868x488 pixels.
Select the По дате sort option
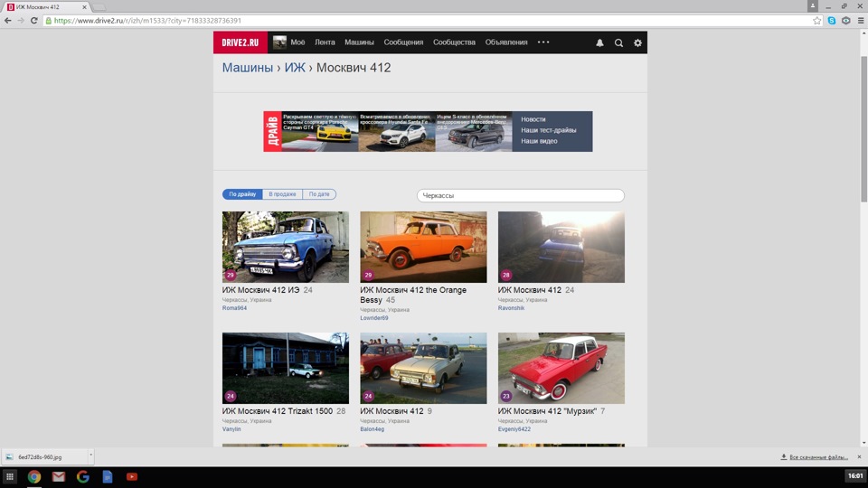click(319, 194)
